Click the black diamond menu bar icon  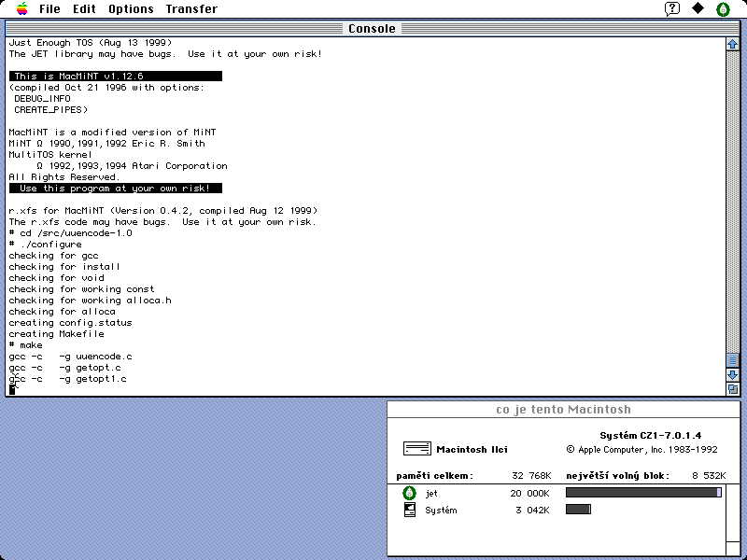(698, 9)
